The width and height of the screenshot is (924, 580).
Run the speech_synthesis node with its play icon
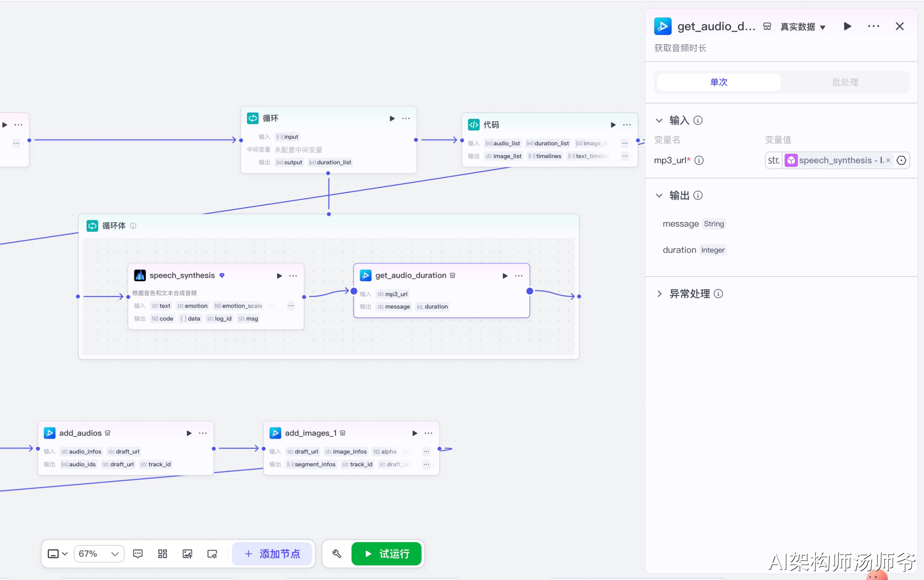(279, 276)
